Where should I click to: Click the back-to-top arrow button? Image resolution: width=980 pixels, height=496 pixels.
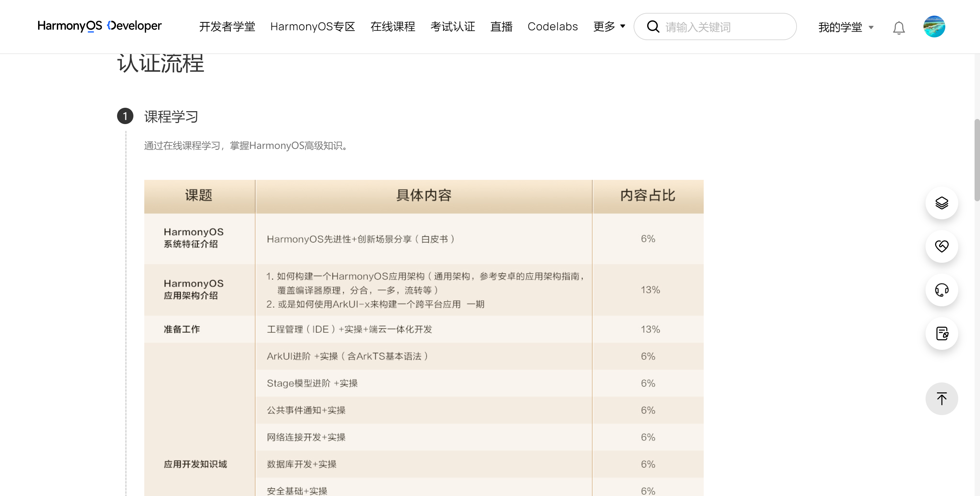point(942,399)
